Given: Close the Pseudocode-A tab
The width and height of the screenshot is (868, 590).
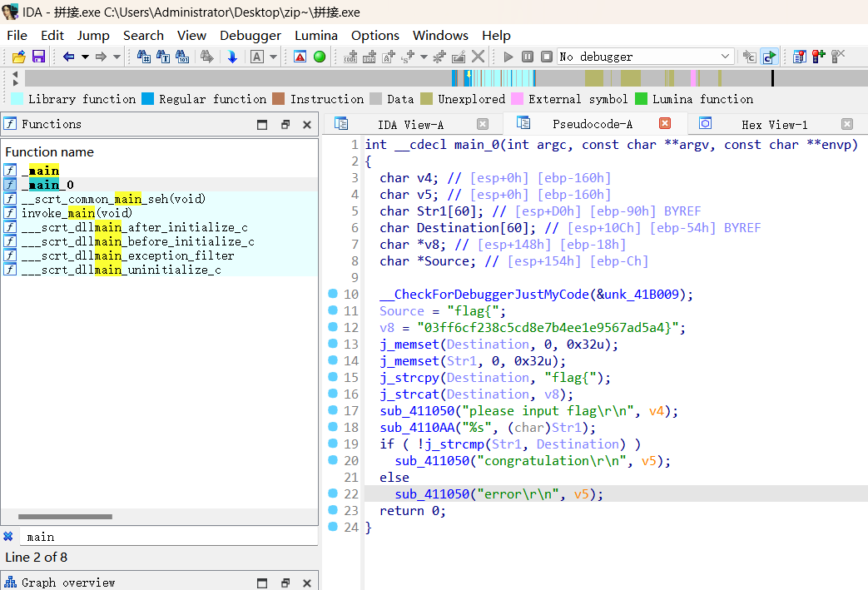Looking at the screenshot, I should (665, 123).
